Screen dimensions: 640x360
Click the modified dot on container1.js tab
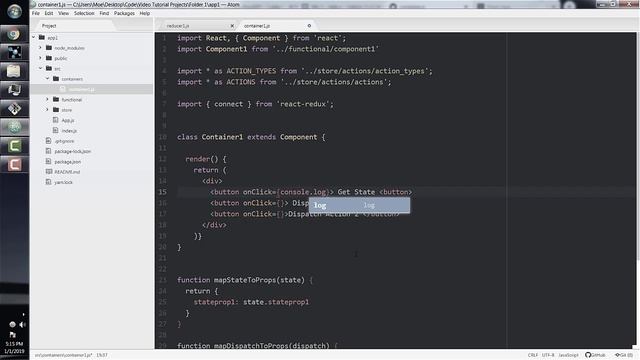[309, 26]
